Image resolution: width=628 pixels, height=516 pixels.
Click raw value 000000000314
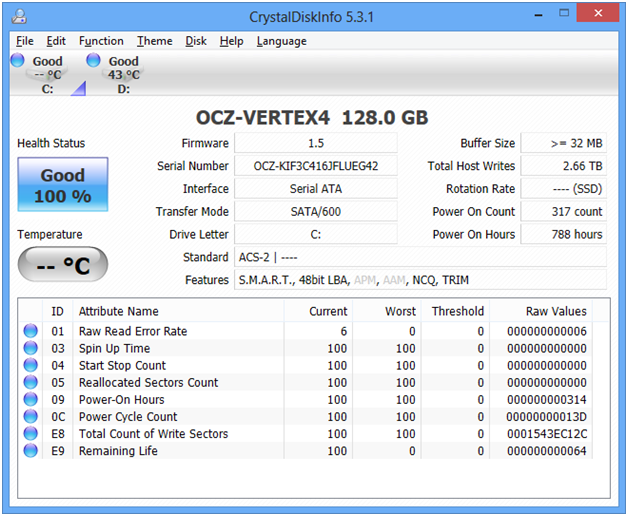click(547, 400)
